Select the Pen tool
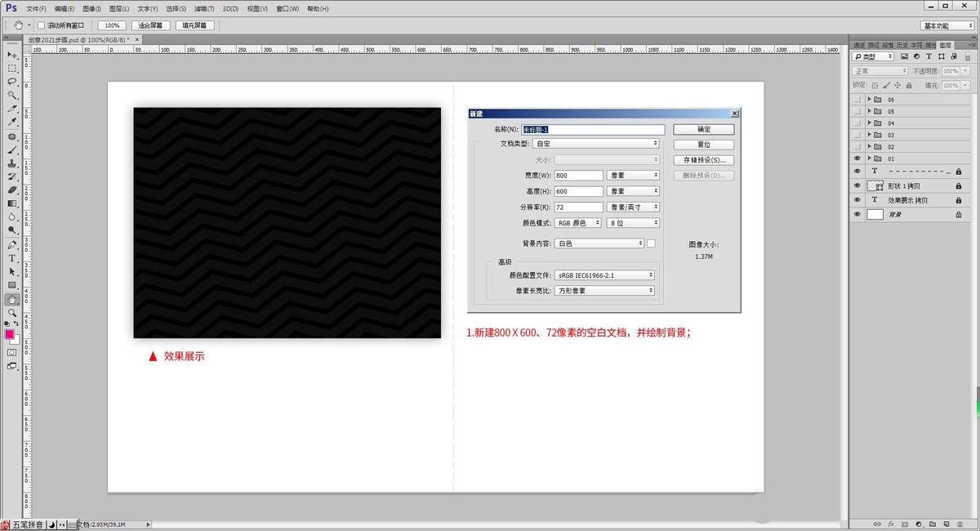This screenshot has width=980, height=531. [x=12, y=244]
